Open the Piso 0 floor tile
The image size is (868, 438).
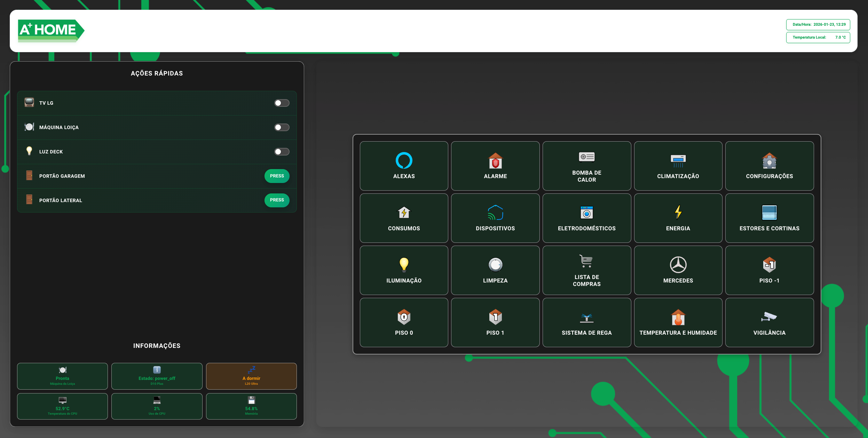pos(404,322)
